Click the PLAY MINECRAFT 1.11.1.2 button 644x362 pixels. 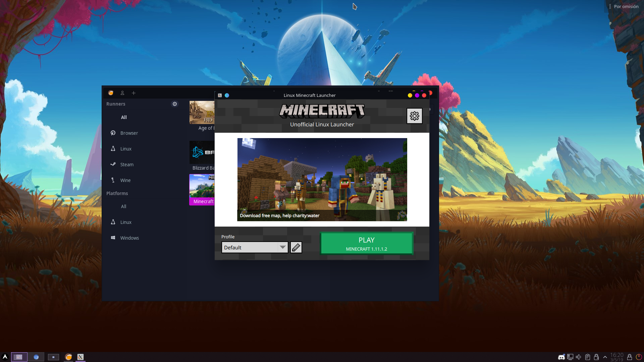coord(367,243)
